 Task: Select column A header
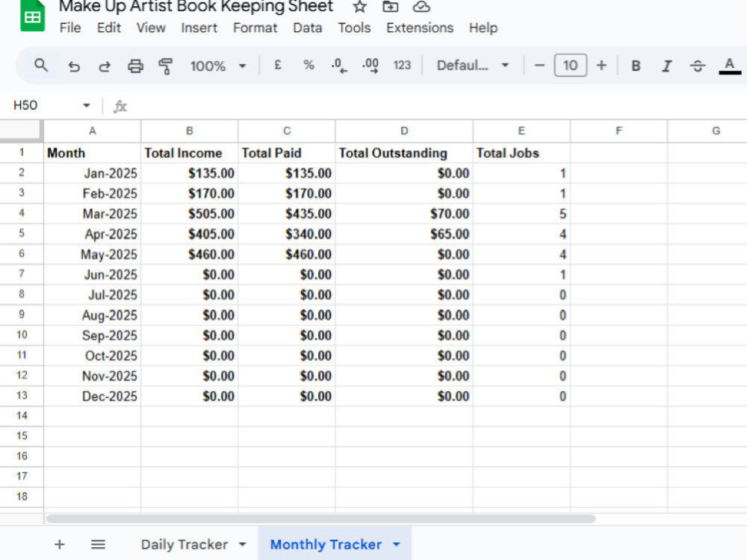pyautogui.click(x=93, y=131)
